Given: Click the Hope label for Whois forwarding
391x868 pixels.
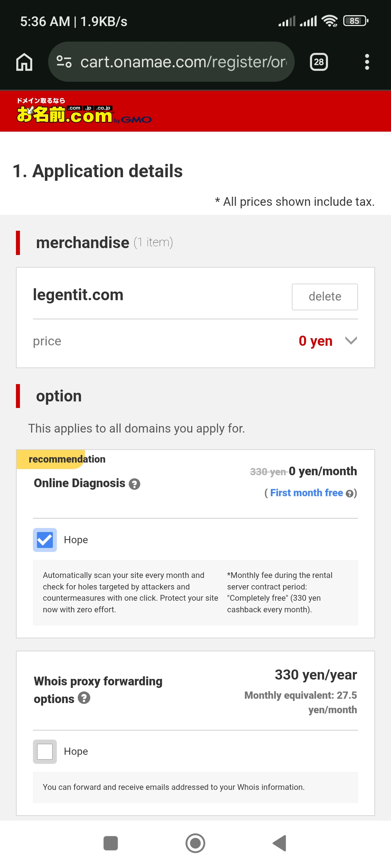Looking at the screenshot, I should [76, 752].
